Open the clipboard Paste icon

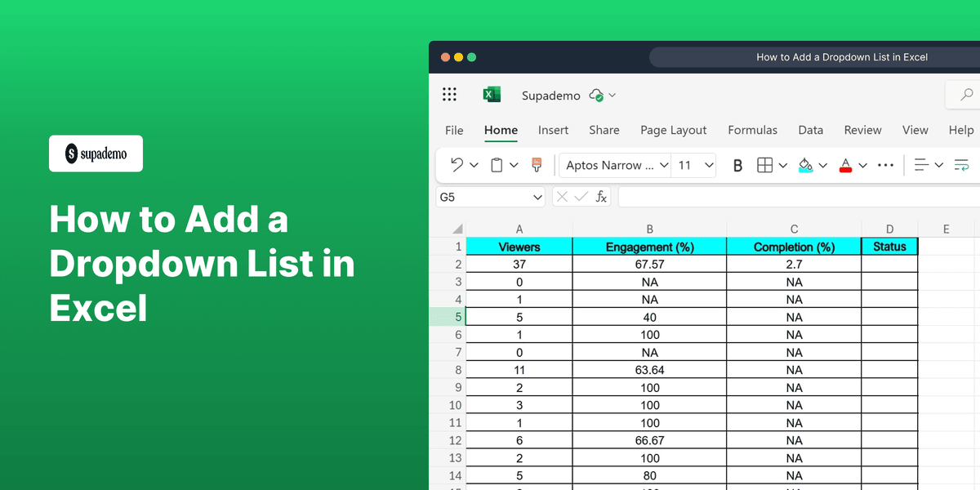(497, 165)
